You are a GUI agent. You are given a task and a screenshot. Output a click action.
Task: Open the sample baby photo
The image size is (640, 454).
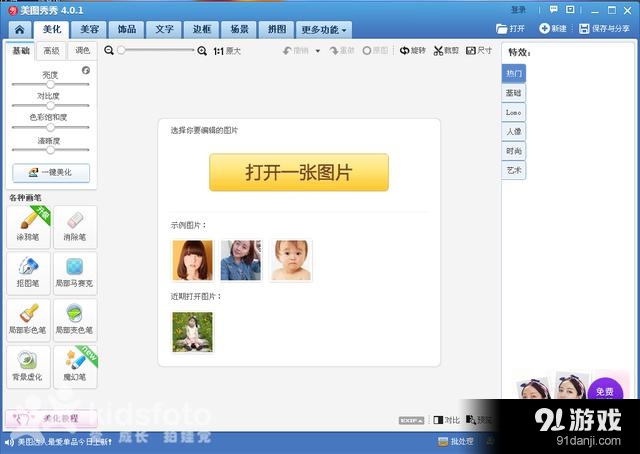point(291,260)
